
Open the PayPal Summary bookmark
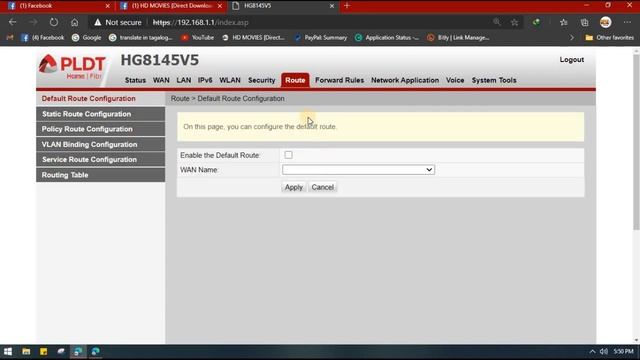[320, 38]
